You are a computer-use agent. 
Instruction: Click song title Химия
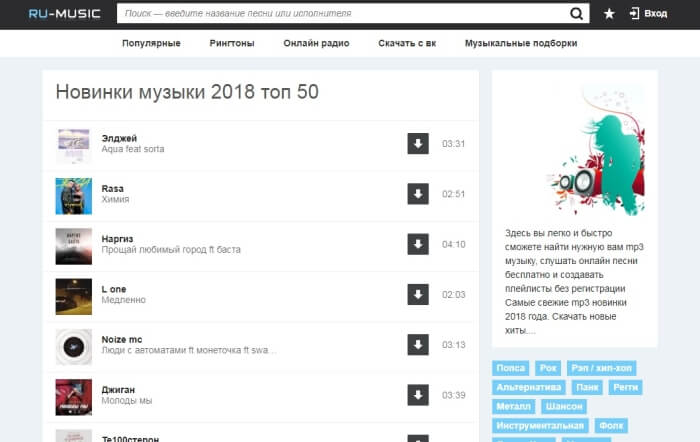115,199
